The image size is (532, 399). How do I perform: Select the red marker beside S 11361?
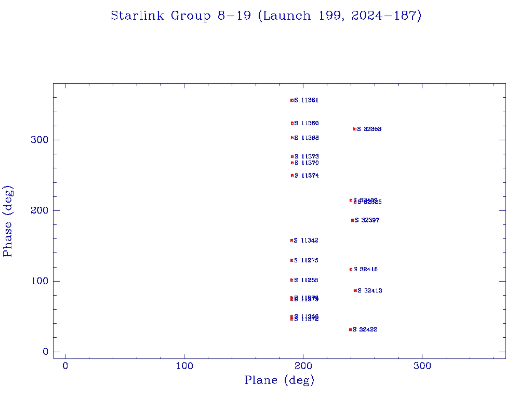click(292, 100)
